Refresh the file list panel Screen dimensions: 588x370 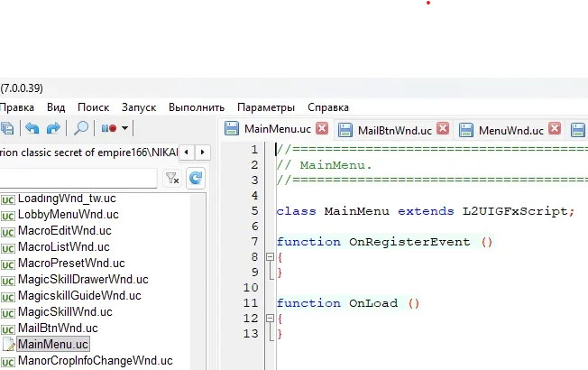[195, 179]
